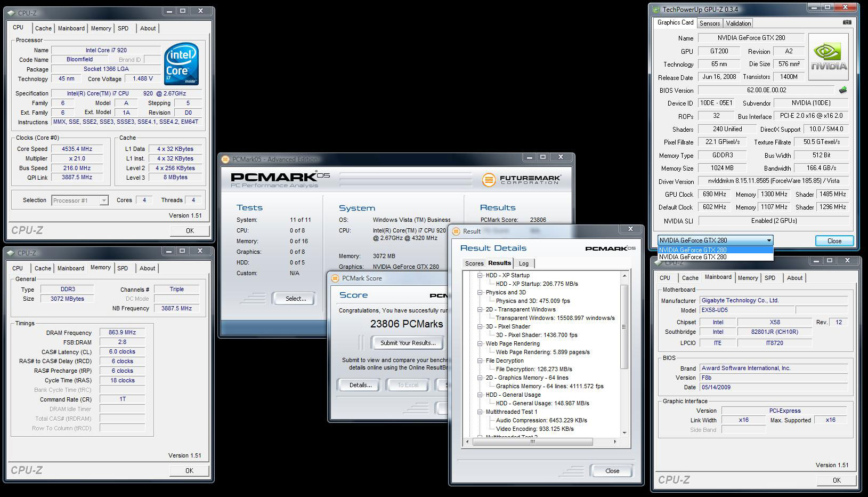This screenshot has width=868, height=497.
Task: Click the PCMark05 title bar icon
Action: pyautogui.click(x=226, y=159)
